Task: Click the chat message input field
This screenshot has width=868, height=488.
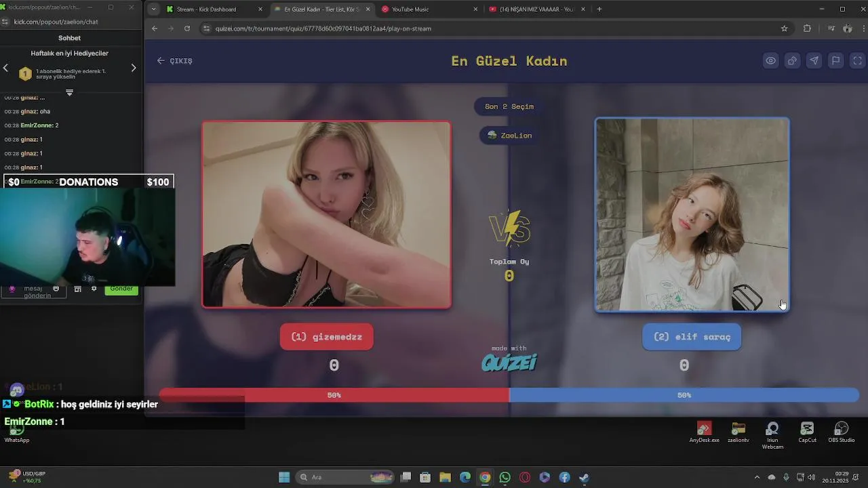Action: (34, 291)
